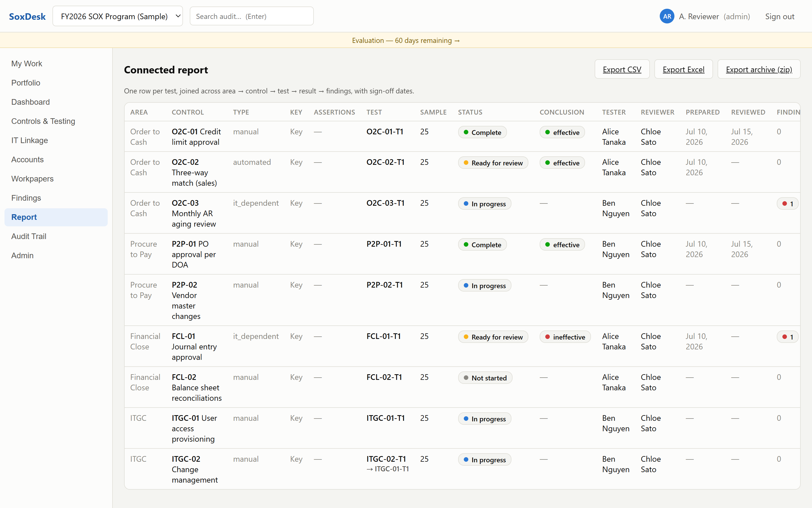This screenshot has width=812, height=508.
Task: Open test O2C-01-T1
Action: tap(385, 131)
